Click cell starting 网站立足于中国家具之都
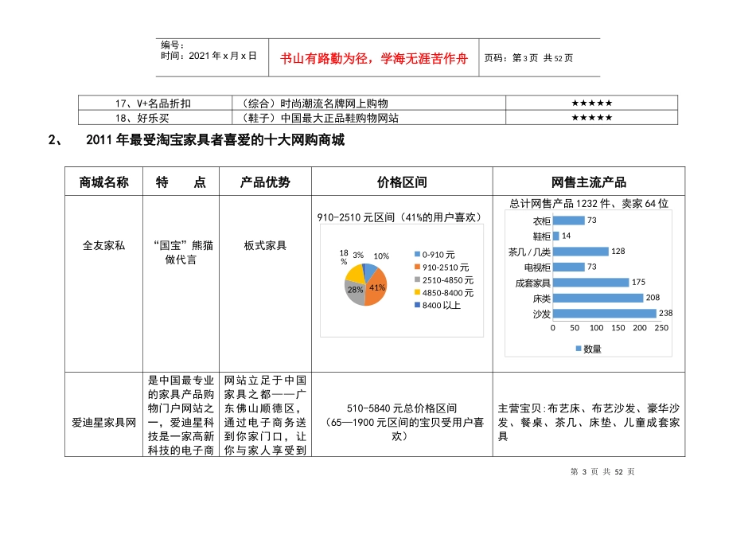 tap(265, 416)
